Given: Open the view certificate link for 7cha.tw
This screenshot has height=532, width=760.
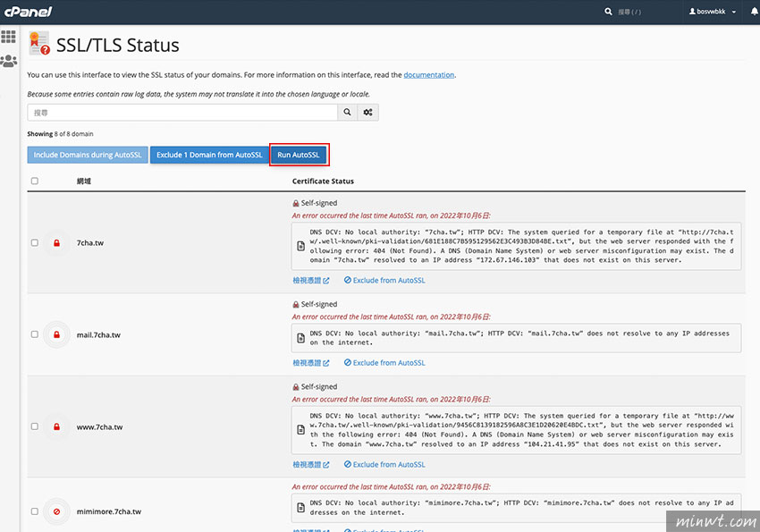Looking at the screenshot, I should [310, 281].
